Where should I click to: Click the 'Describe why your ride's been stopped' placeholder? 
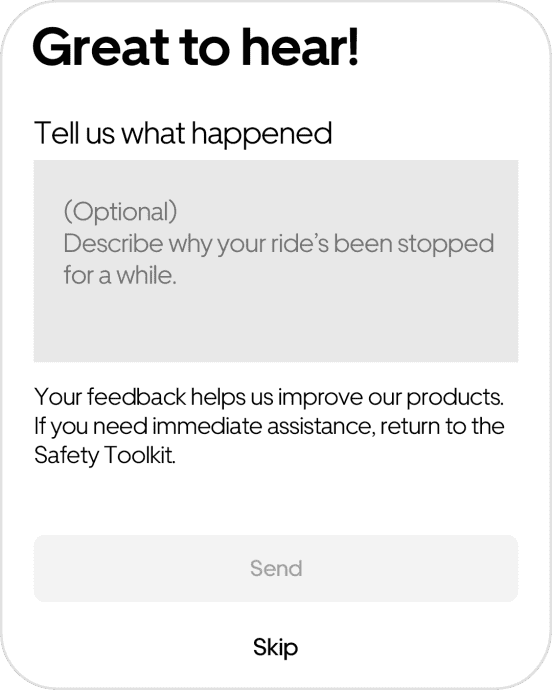coord(279,244)
